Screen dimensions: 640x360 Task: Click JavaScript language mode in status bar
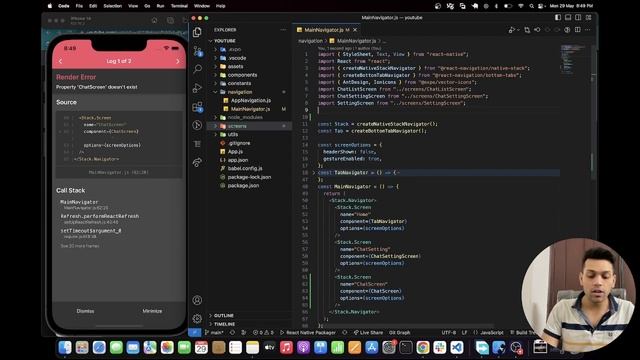click(x=489, y=333)
